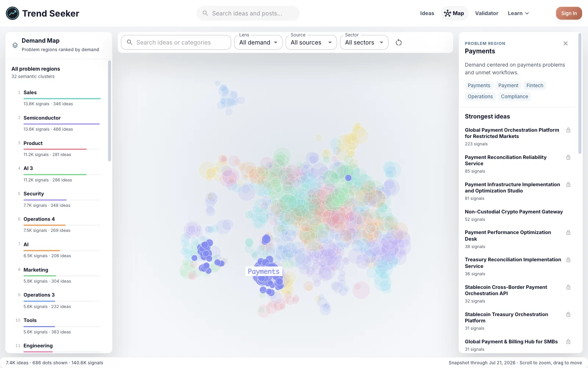The image size is (588, 368).
Task: Click the Trend Seeker brand name
Action: (51, 13)
